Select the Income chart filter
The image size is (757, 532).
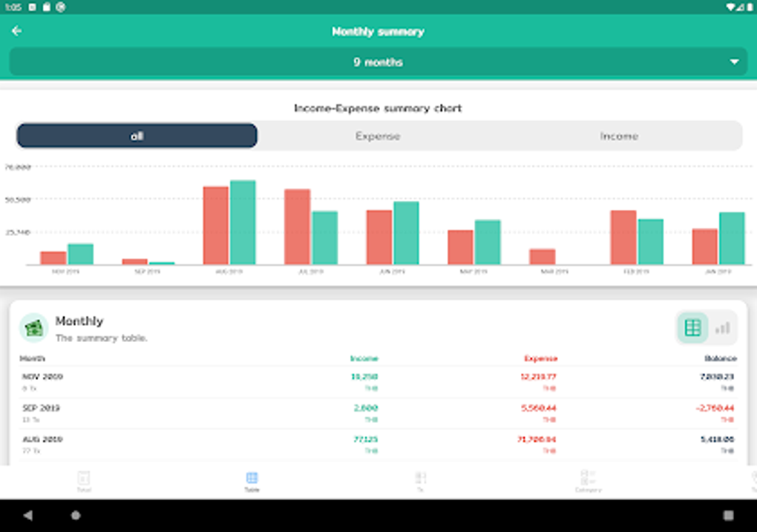pyautogui.click(x=618, y=136)
